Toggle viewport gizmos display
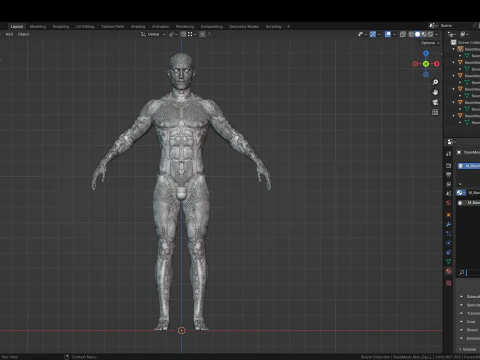 click(x=373, y=34)
